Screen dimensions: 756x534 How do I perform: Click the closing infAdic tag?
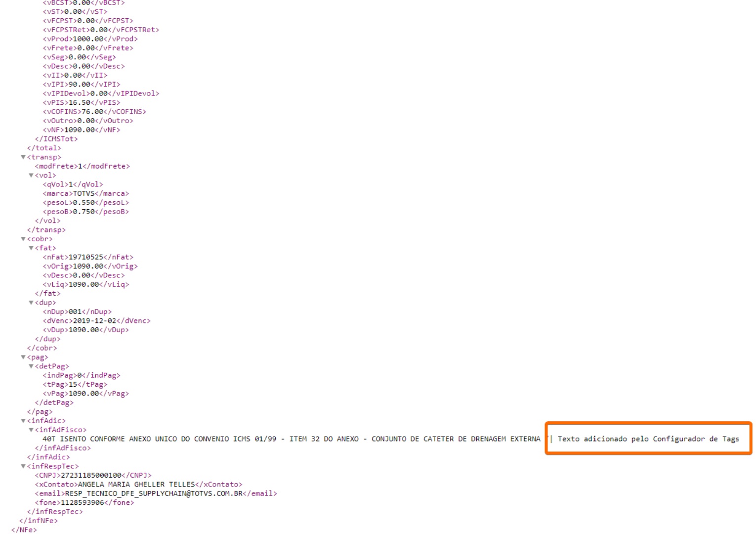coord(48,457)
